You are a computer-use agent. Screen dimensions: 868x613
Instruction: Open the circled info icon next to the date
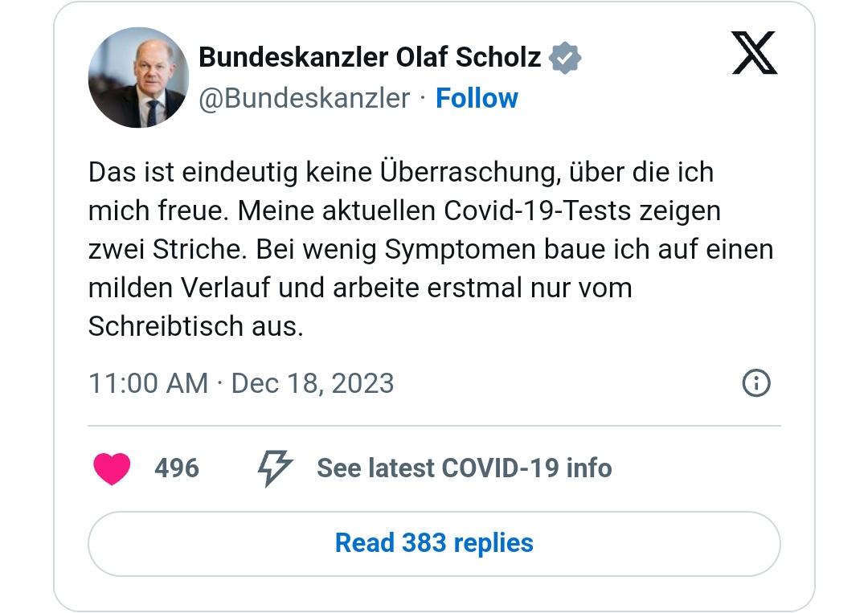756,383
